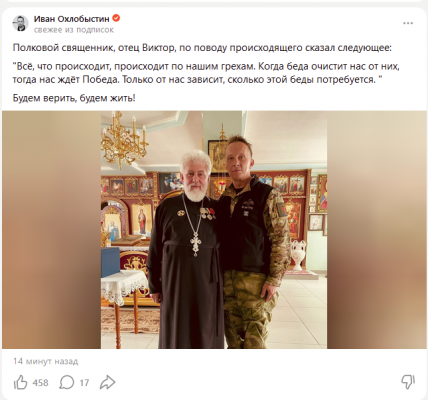Click the priest in black cassock in photo
Screen dimensions: 428x400
pos(188,250)
